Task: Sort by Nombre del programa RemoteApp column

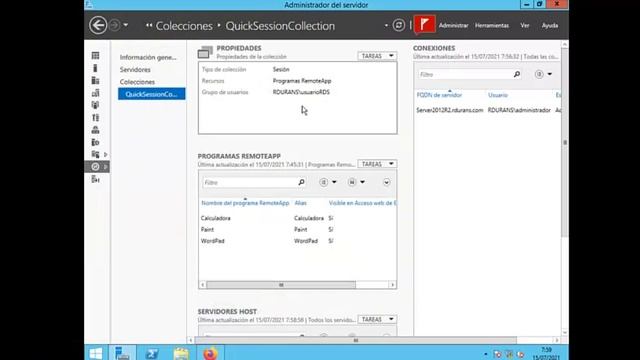Action: (245, 203)
